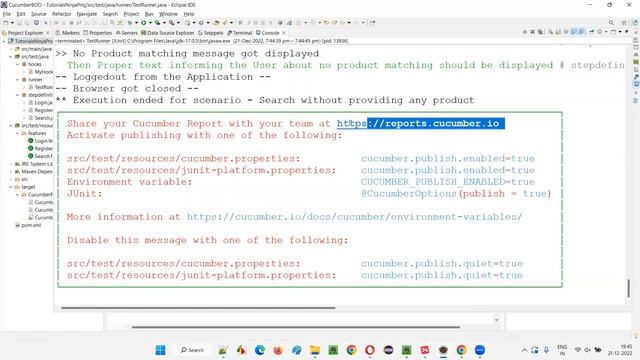Switch to the Data Source Explorer tab
Viewport: 640px width, 360px height.
[168, 33]
